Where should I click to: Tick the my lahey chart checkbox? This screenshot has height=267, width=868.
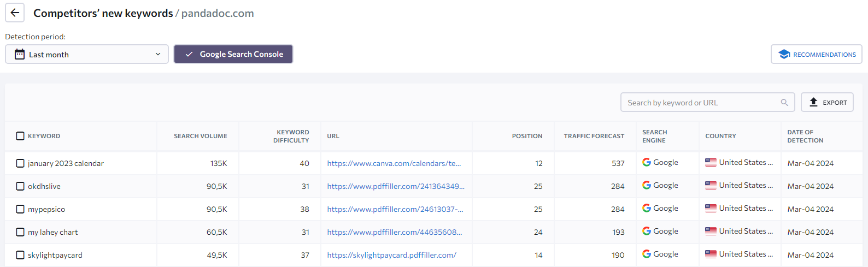20,232
